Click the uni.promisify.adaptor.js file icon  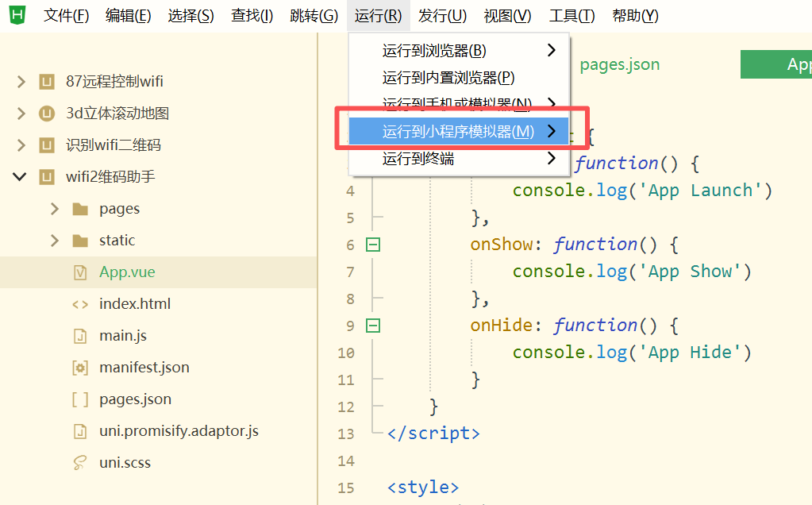click(x=80, y=431)
